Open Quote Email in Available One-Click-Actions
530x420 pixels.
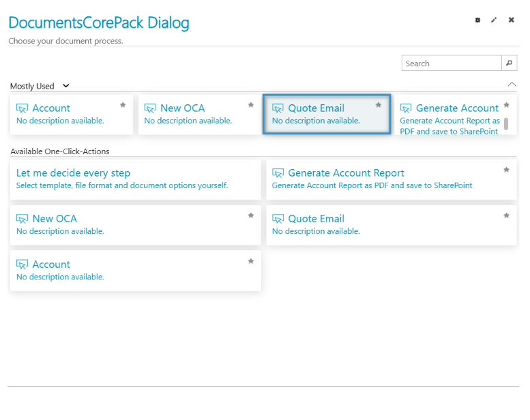pyautogui.click(x=316, y=219)
